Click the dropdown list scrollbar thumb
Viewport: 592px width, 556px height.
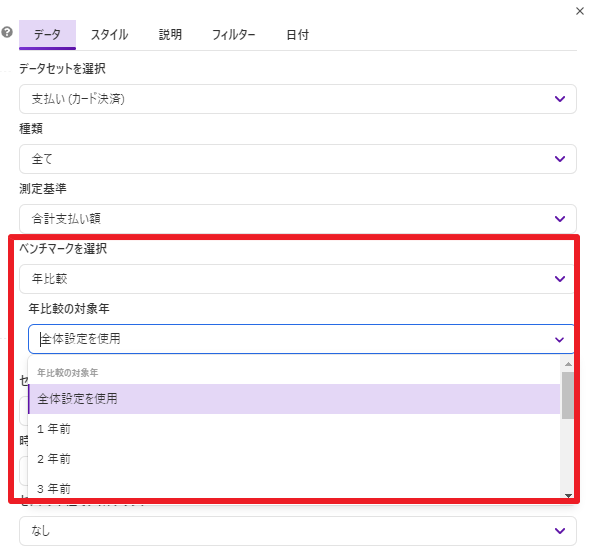[567, 396]
